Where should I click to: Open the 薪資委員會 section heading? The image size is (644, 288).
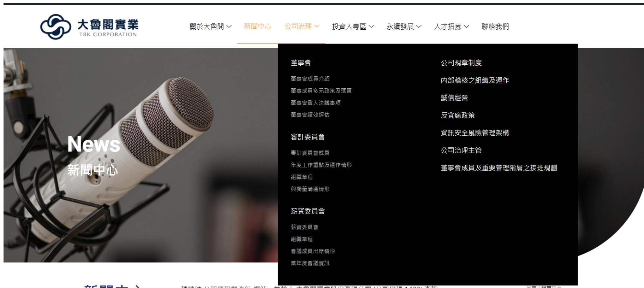308,211
